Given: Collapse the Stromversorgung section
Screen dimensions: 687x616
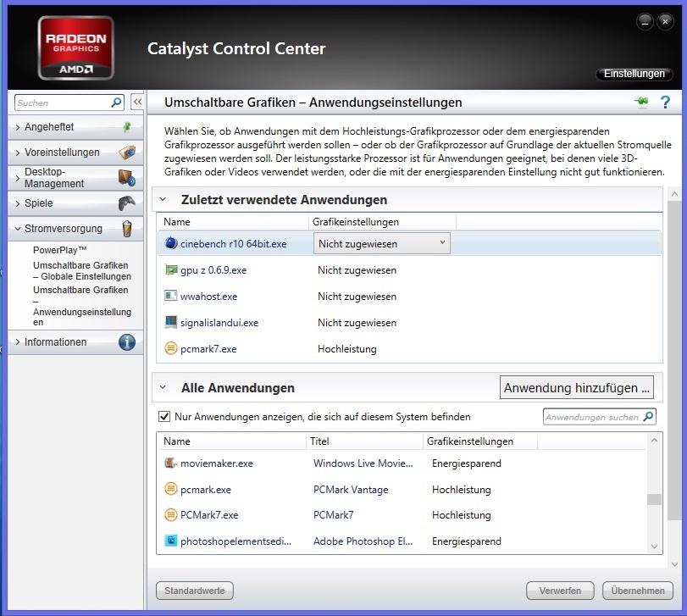Looking at the screenshot, I should tap(18, 229).
